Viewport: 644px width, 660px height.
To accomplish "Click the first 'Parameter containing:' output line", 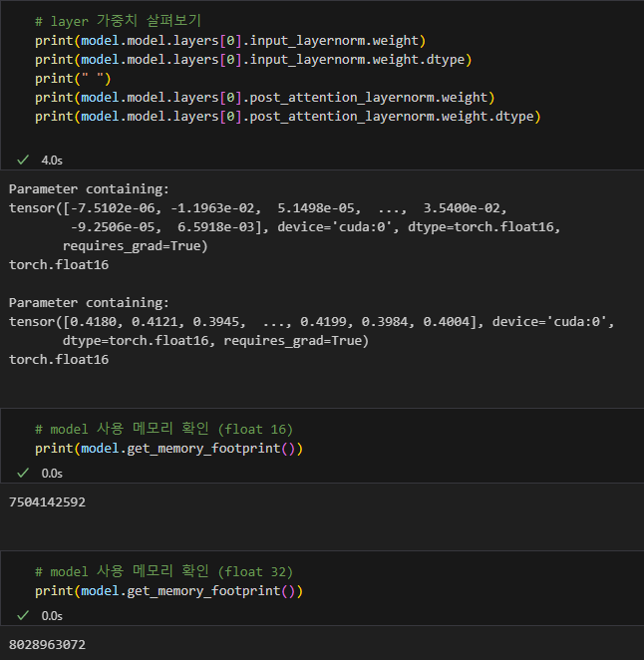I will point(89,189).
